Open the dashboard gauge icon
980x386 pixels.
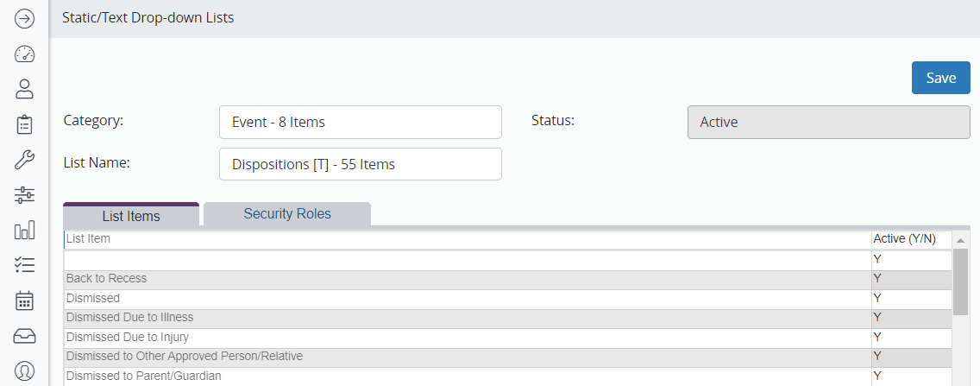24,54
